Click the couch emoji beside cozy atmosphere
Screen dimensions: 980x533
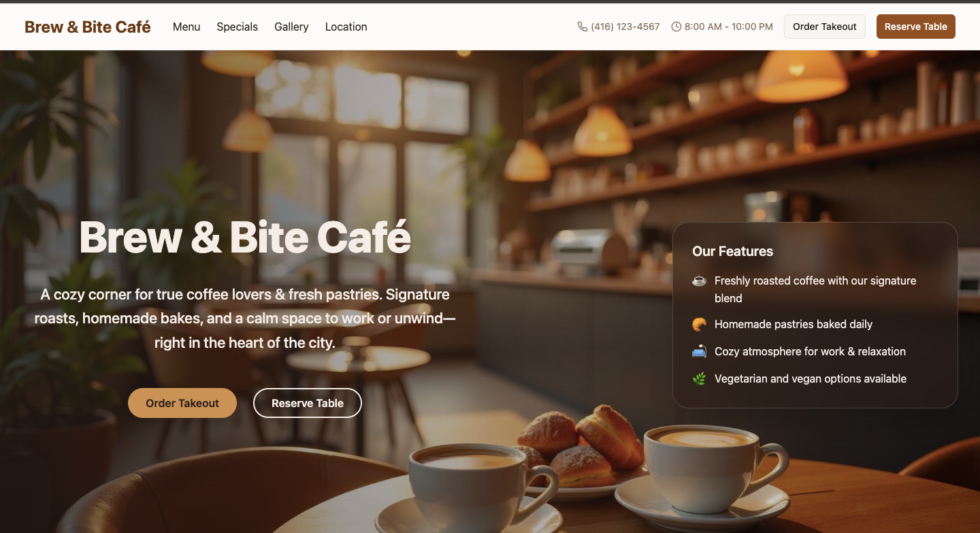[699, 351]
